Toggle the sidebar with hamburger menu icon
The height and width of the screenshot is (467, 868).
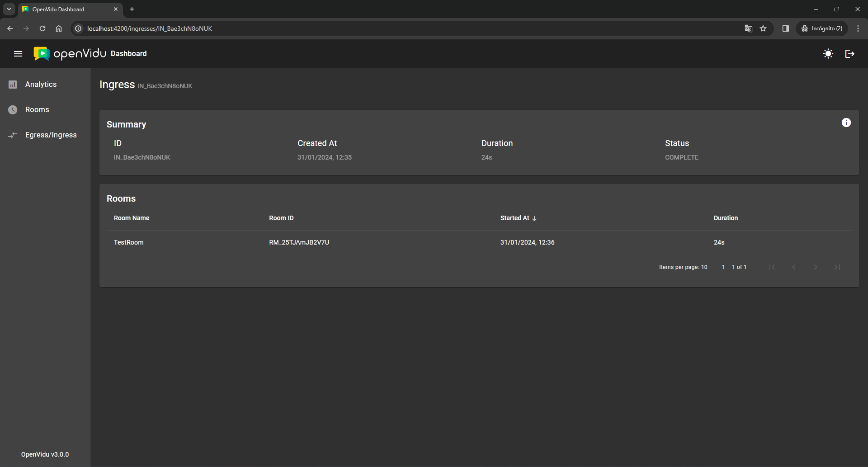18,54
